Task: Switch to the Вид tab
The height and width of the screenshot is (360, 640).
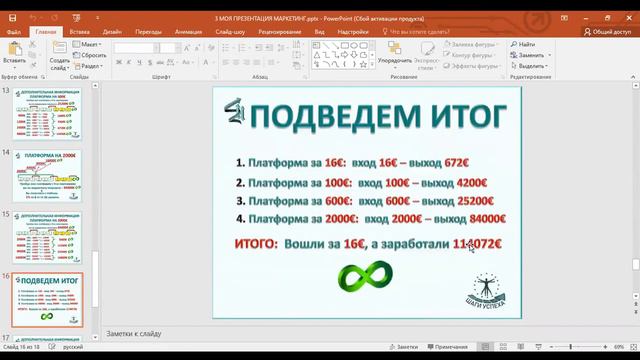Action: (x=319, y=32)
